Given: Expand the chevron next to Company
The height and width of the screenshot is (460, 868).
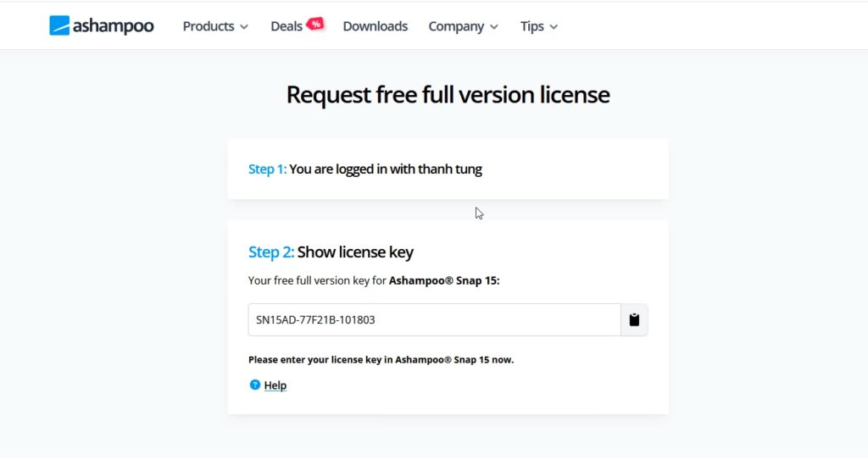Looking at the screenshot, I should tap(494, 26).
